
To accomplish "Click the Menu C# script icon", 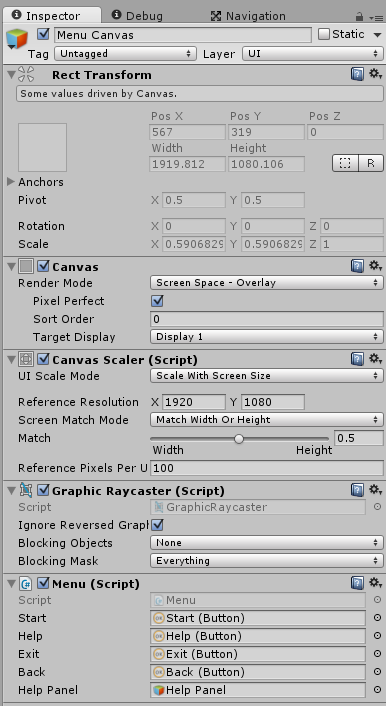I will click(26, 584).
